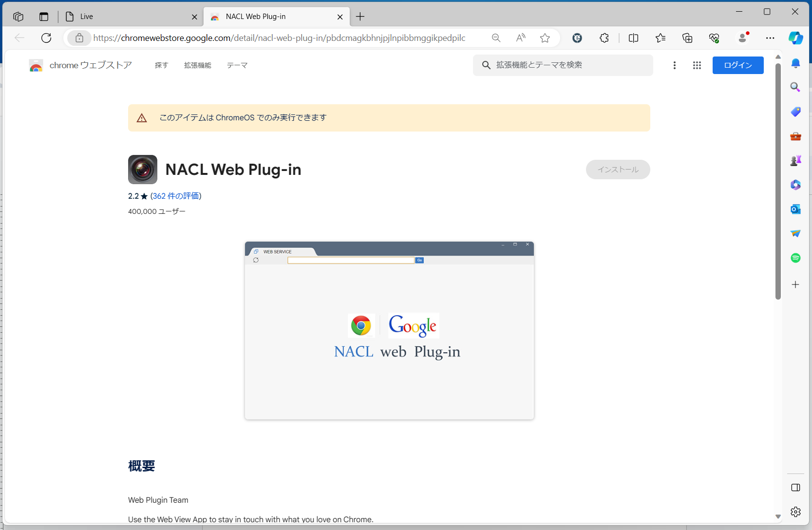Screen dimensions: 812x530
Task: Open Copilot in the toolbar corner
Action: 796,38
